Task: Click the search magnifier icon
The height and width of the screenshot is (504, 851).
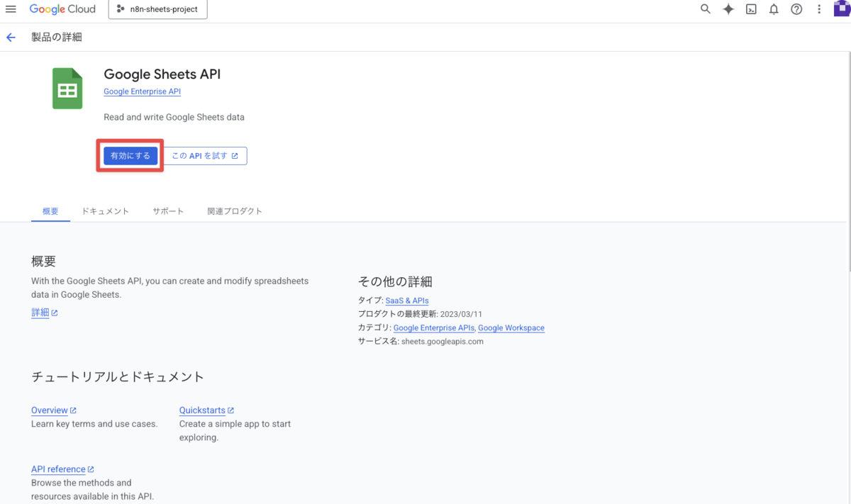Action: point(705,9)
